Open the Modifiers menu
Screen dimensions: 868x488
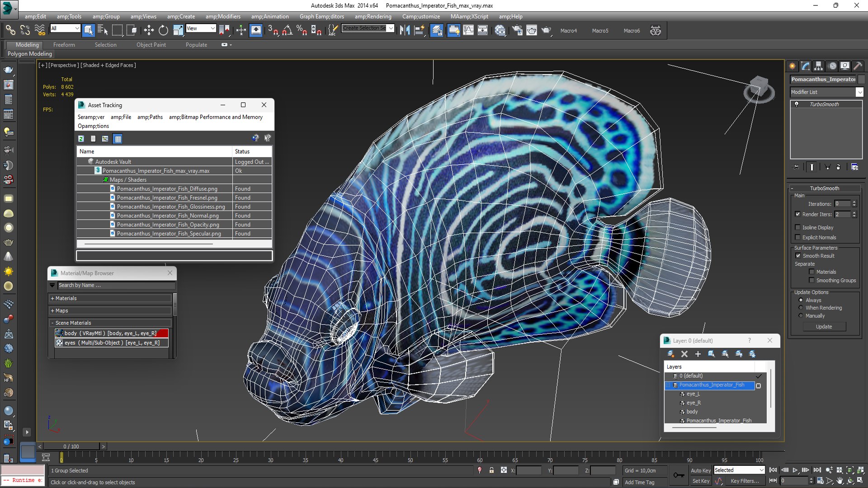point(223,17)
